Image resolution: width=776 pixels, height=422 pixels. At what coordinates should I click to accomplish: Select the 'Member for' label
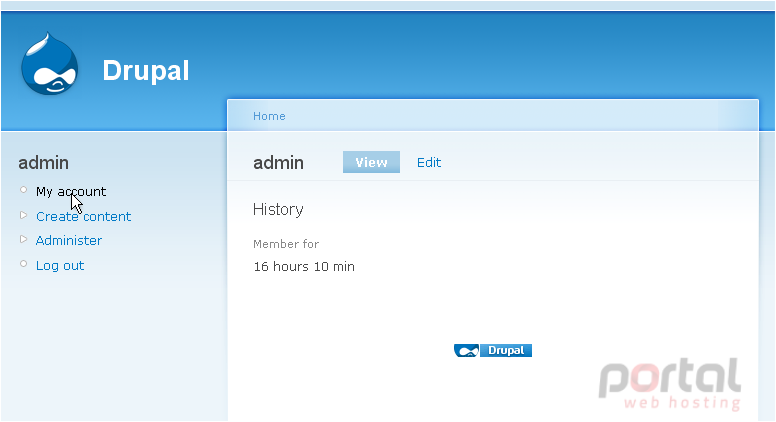click(x=286, y=244)
